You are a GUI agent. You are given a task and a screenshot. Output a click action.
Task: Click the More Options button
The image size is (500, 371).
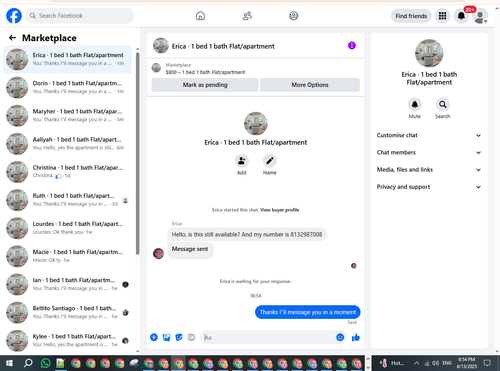coord(310,85)
